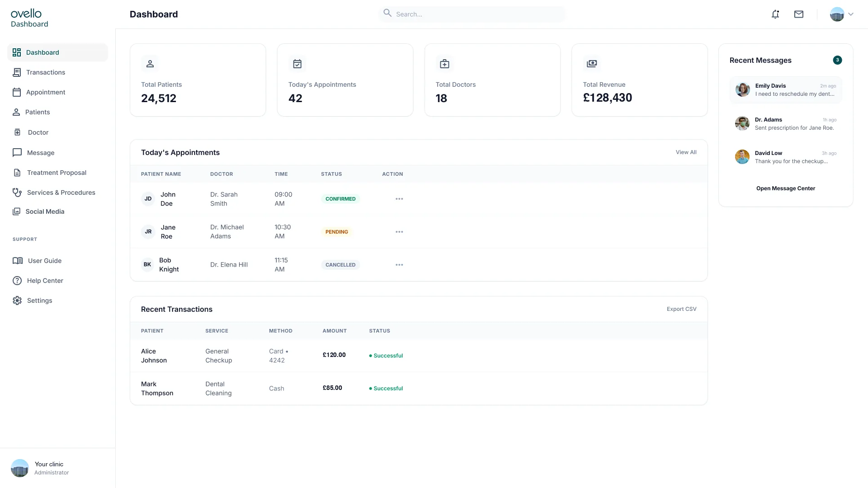
Task: Click the Total Patients person icon
Action: [150, 64]
